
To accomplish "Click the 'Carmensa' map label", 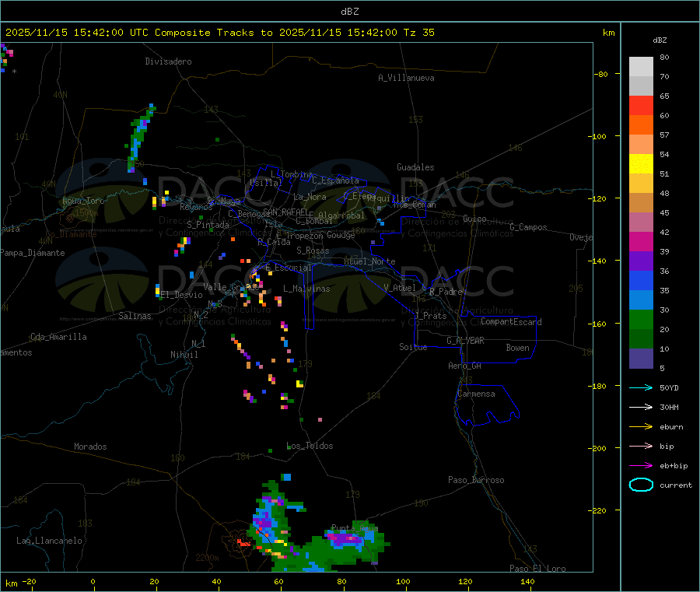I will (x=476, y=394).
